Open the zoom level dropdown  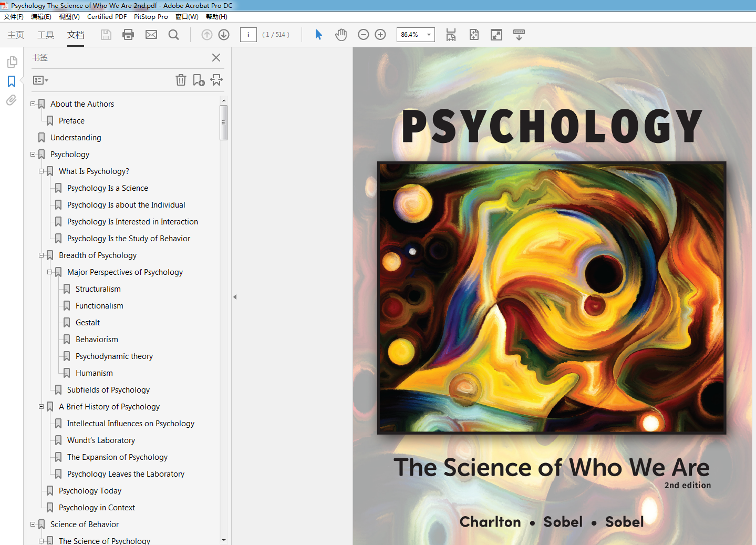click(429, 35)
